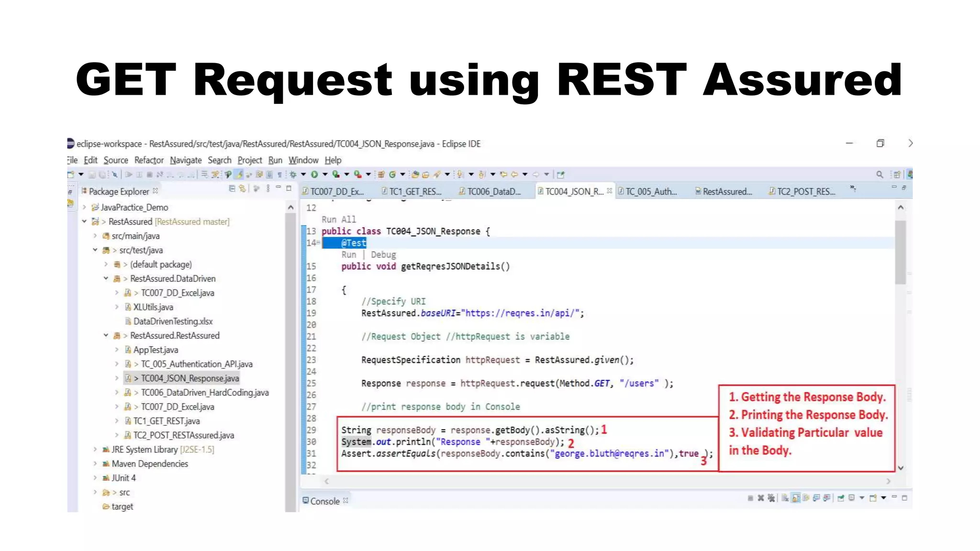Toggle Scroll Lock in the Console toolbar
Screen dimensions: 980x551
pos(795,498)
